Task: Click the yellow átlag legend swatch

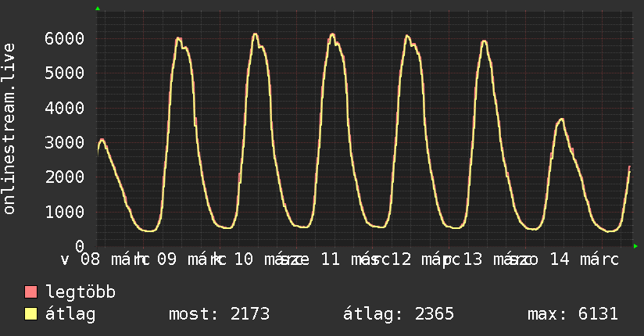Action: pyautogui.click(x=30, y=314)
